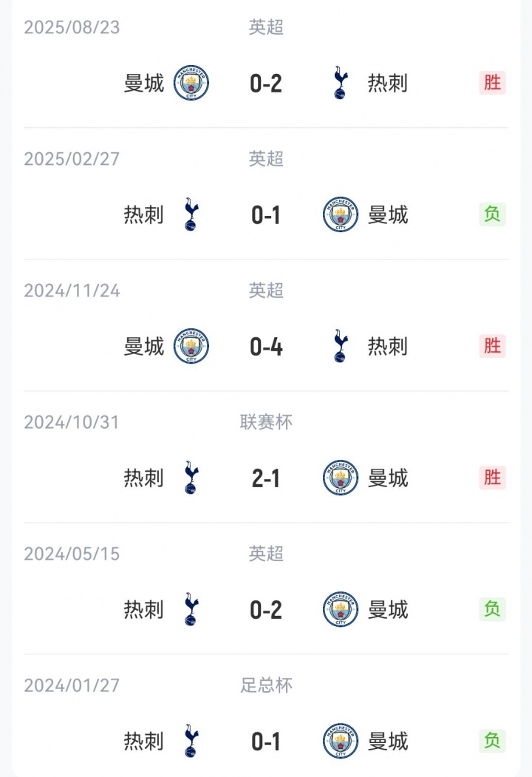This screenshot has width=532, height=777.
Task: Click the red 胜 badge for 2025/08/23
Action: coord(492,83)
